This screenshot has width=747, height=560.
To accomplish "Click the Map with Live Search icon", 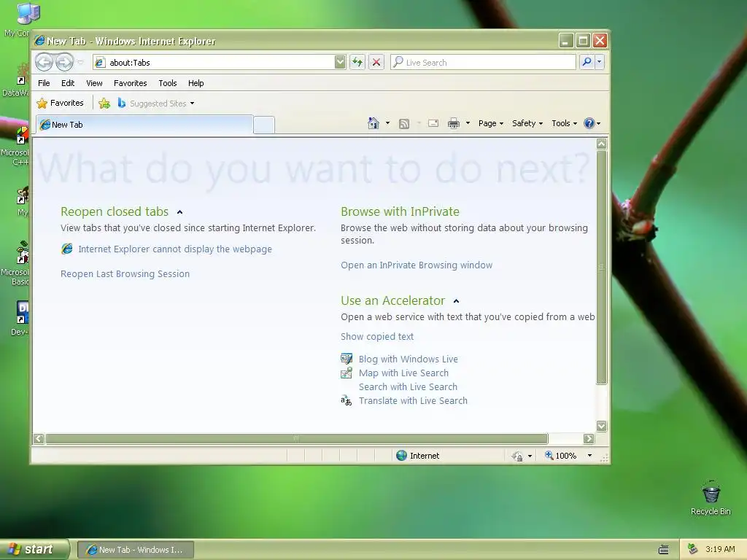I will pyautogui.click(x=347, y=373).
